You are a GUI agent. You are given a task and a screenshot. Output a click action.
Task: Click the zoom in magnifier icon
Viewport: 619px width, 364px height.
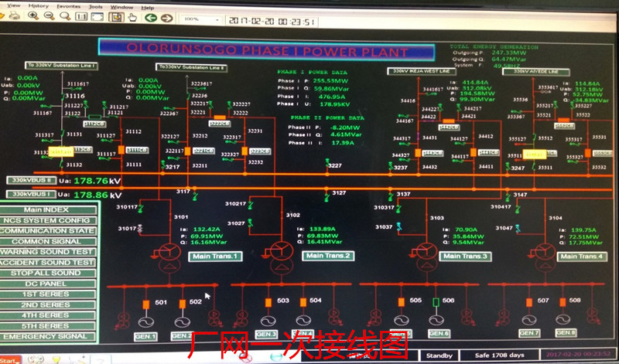(33, 15)
